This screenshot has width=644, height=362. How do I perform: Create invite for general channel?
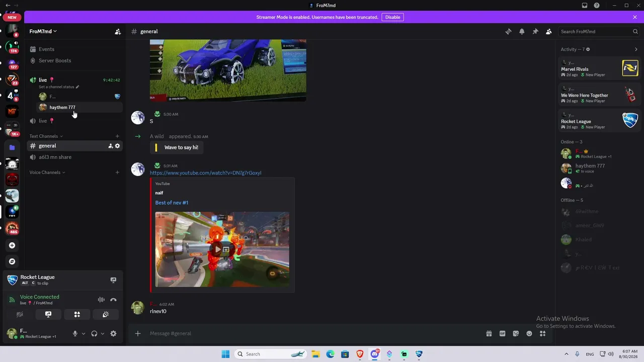coord(110,146)
